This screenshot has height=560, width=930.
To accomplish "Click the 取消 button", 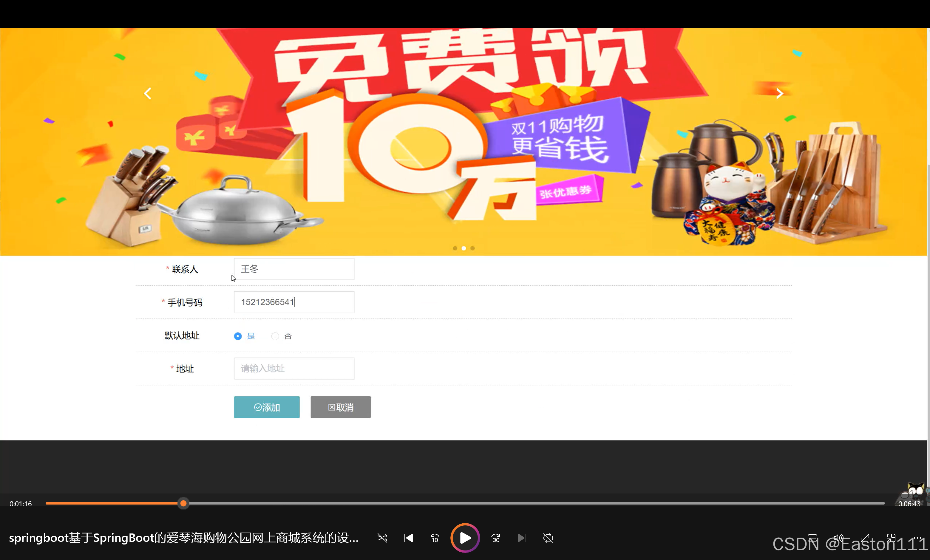I will pyautogui.click(x=340, y=407).
